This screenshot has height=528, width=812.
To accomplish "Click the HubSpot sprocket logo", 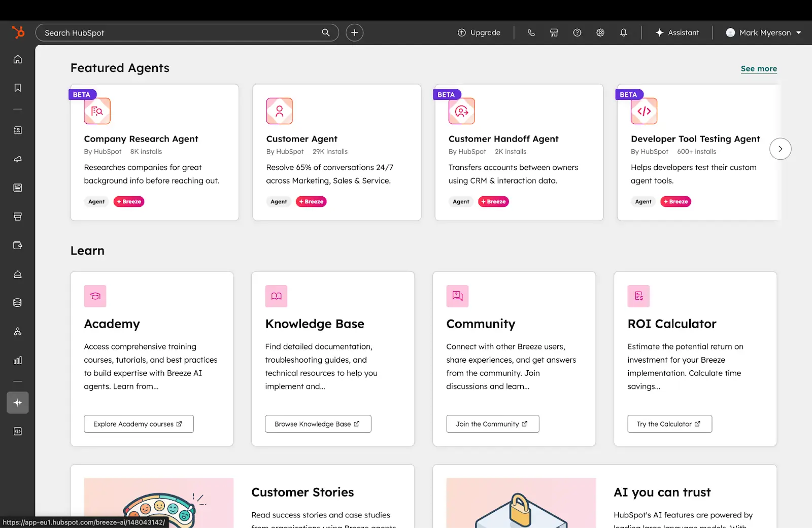I will (x=18, y=32).
